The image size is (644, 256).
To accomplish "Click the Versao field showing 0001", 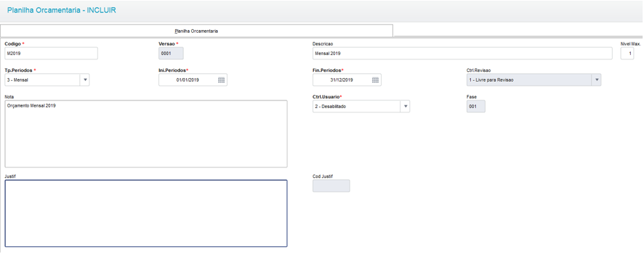I will pyautogui.click(x=171, y=54).
